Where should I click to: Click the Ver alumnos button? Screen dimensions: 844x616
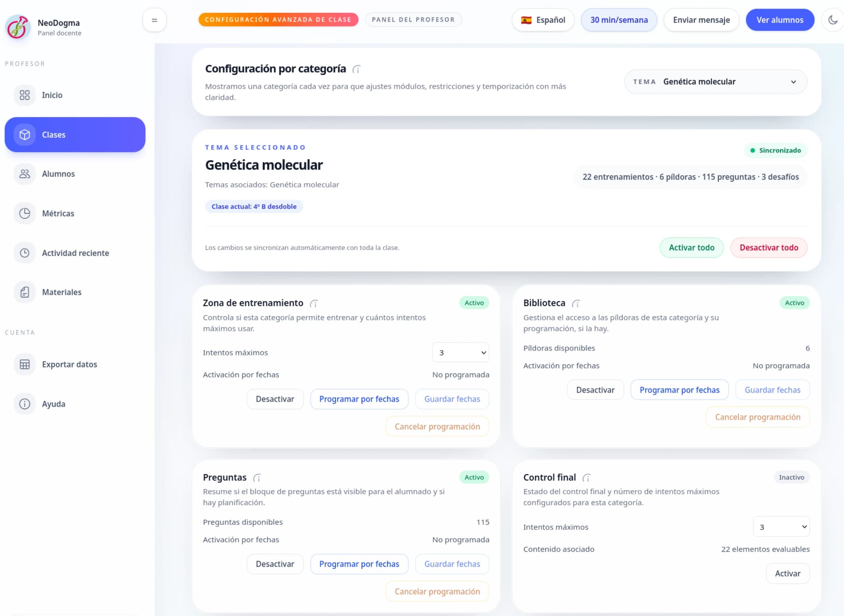(x=780, y=20)
